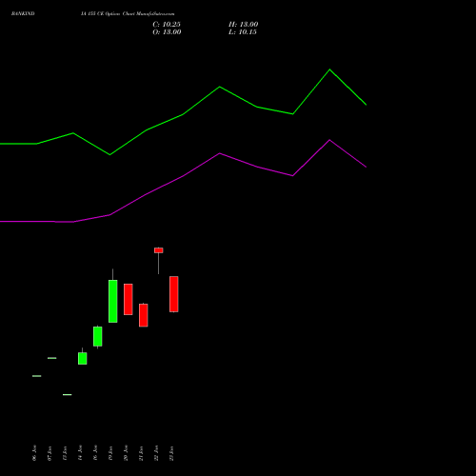Click the 14 Jan date label
The height and width of the screenshot is (476, 476).
(x=80, y=453)
